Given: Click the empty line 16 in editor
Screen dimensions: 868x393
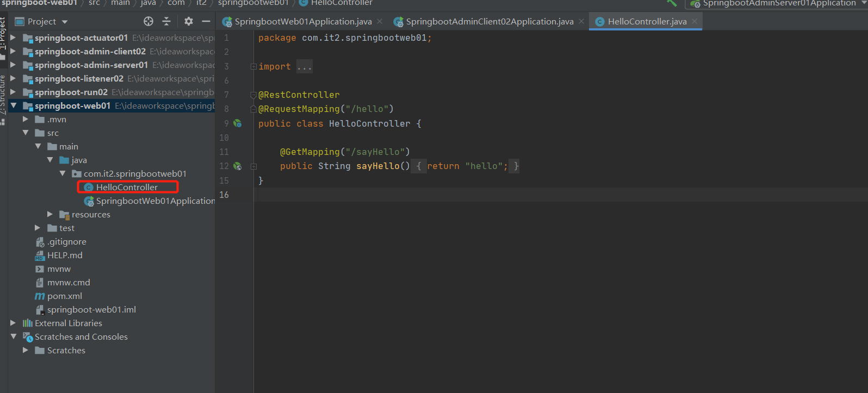Looking at the screenshot, I should [x=560, y=195].
